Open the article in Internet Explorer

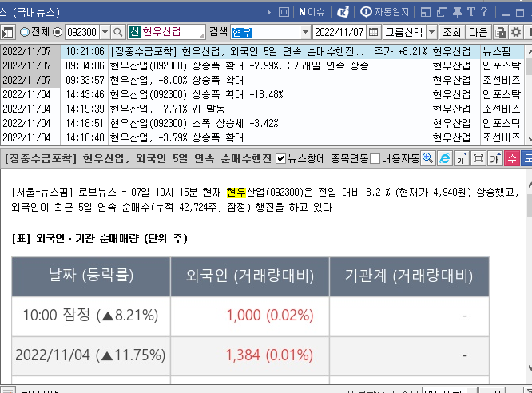[x=444, y=158]
